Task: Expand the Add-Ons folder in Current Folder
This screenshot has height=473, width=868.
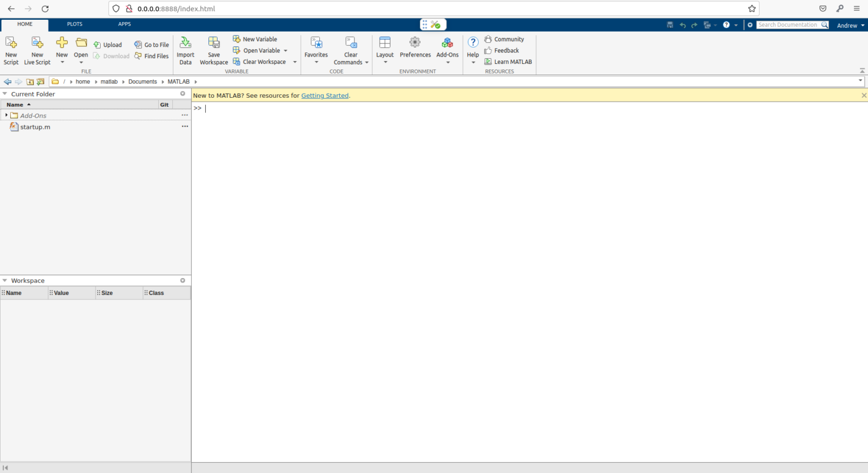Action: click(x=6, y=115)
